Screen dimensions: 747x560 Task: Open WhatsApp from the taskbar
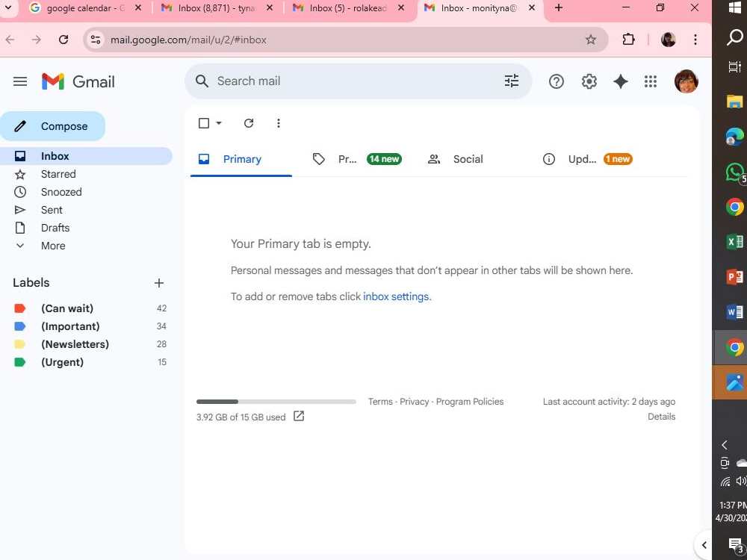(734, 172)
